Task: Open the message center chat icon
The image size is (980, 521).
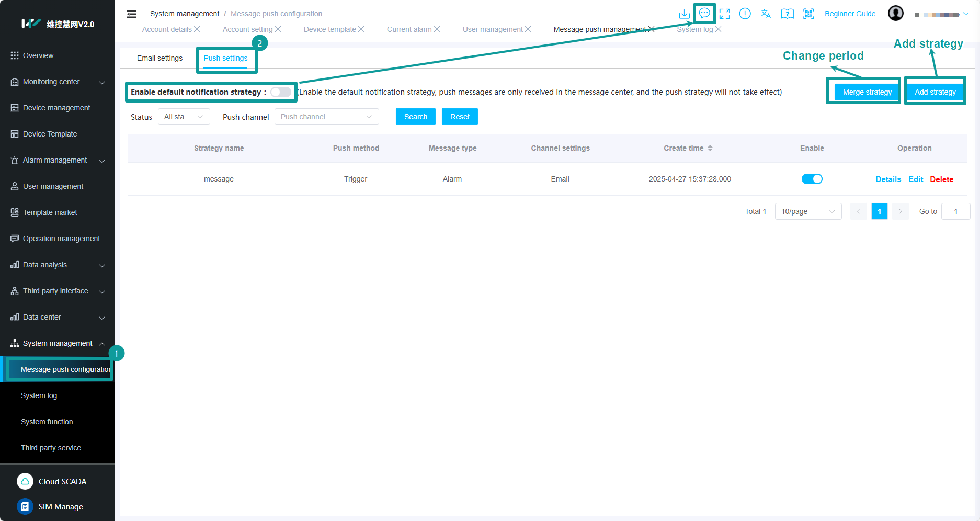Action: [704, 13]
